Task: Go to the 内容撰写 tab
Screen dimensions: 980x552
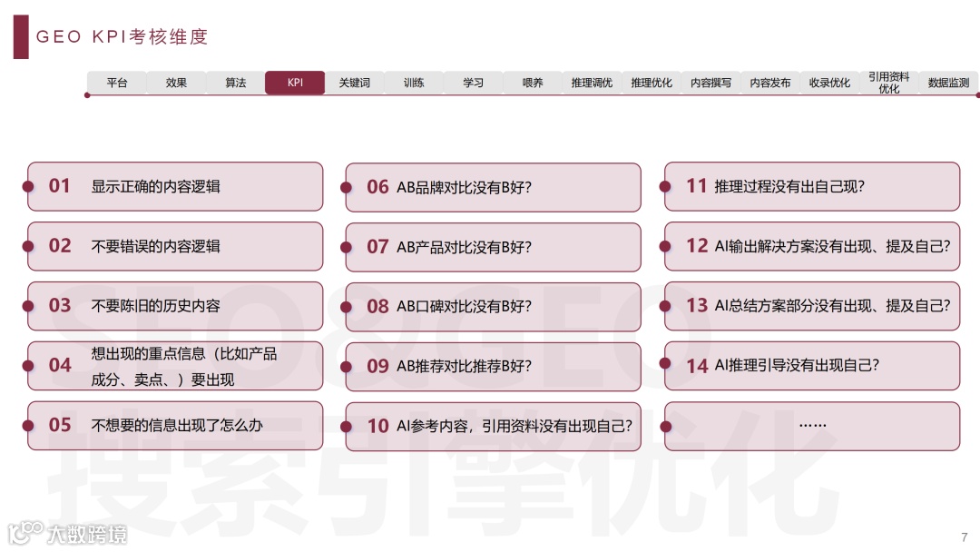Action: pyautogui.click(x=710, y=83)
